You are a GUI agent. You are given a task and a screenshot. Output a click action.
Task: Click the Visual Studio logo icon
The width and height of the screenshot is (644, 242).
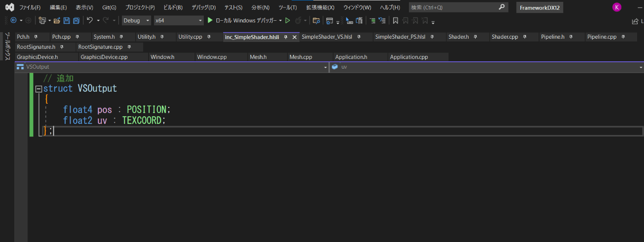(x=9, y=7)
